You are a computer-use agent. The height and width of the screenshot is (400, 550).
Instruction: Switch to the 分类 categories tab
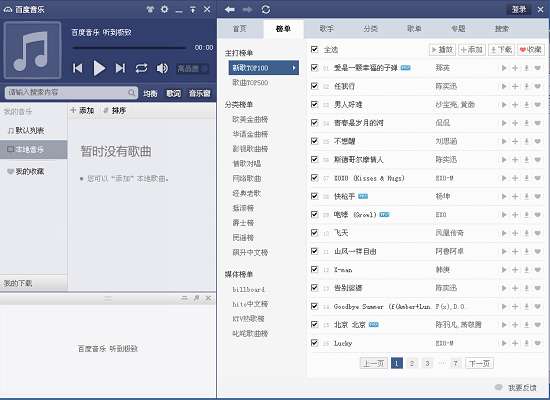(370, 29)
